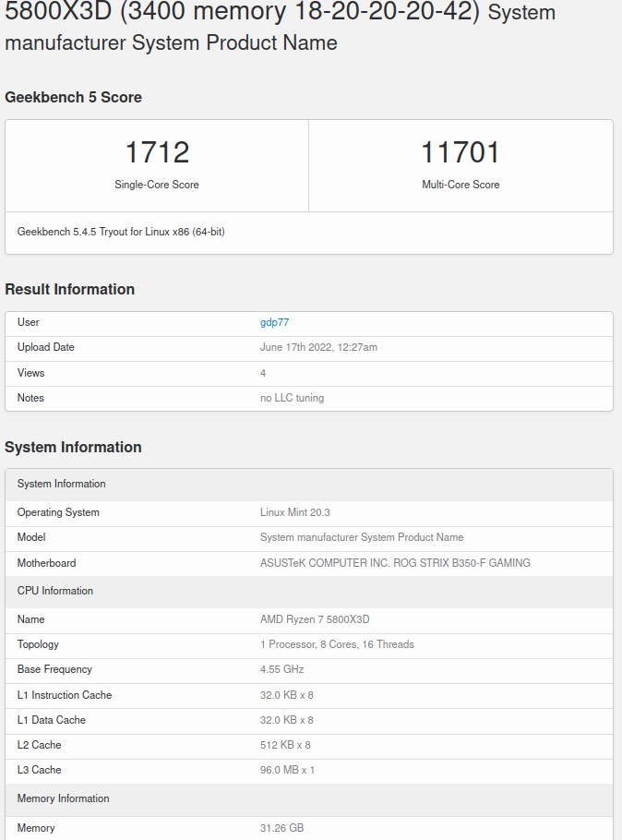This screenshot has width=622, height=840.
Task: Click the 31.26 GB memory value
Action: click(x=281, y=828)
